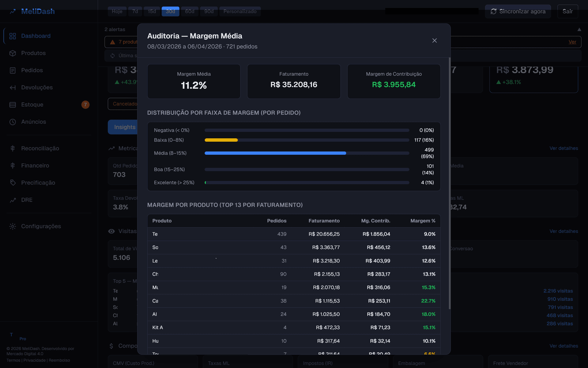Click the sync refresh icon on Sincronizar agora
588x368 pixels.
493,11
